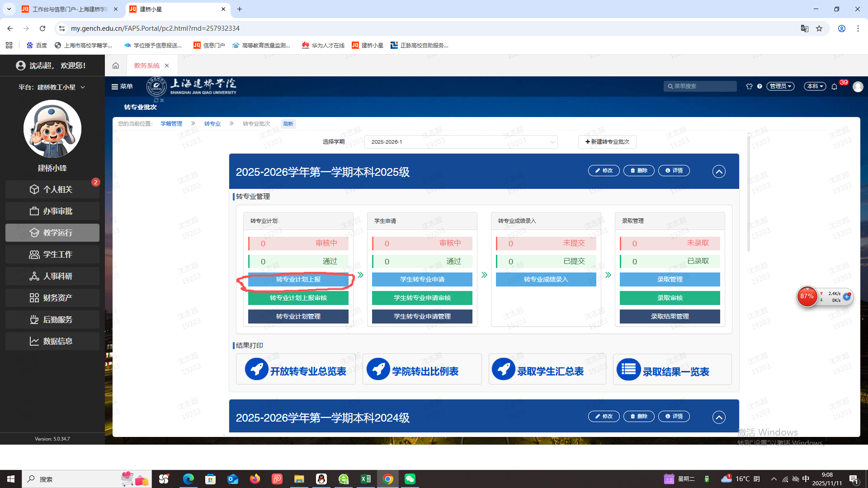
Task: Click the 转专业计划上报 button
Action: tap(298, 279)
